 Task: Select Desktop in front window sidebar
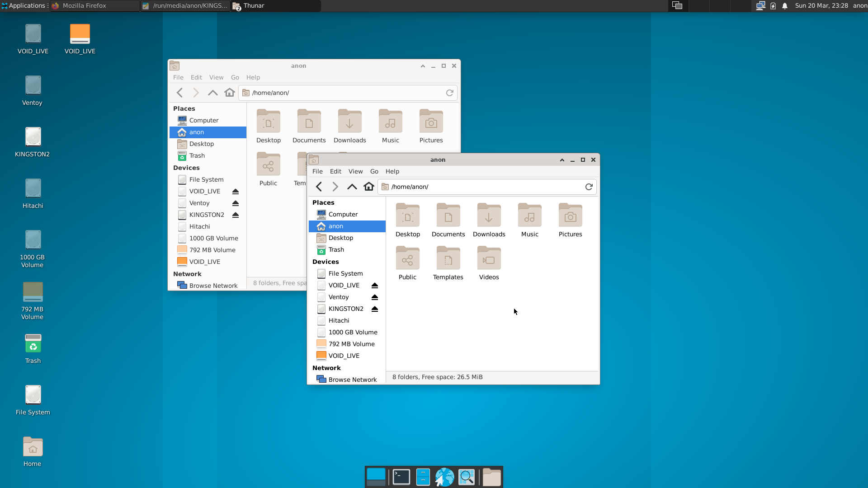point(347,238)
